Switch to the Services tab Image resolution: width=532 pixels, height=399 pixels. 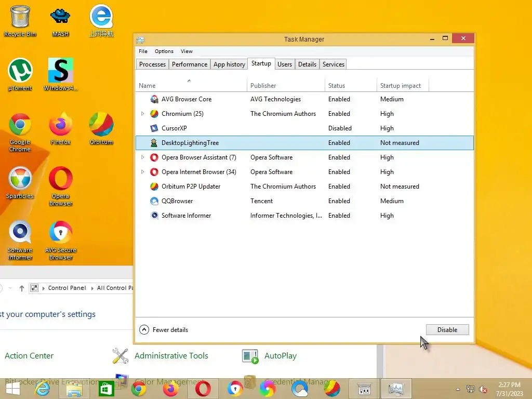coord(333,64)
